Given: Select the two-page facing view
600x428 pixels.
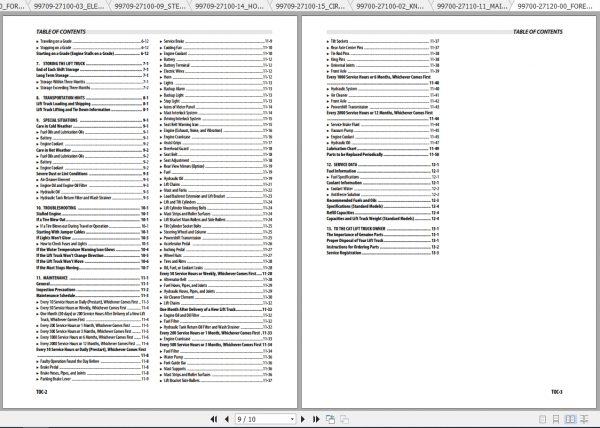Looking at the screenshot, I should tap(570, 419).
